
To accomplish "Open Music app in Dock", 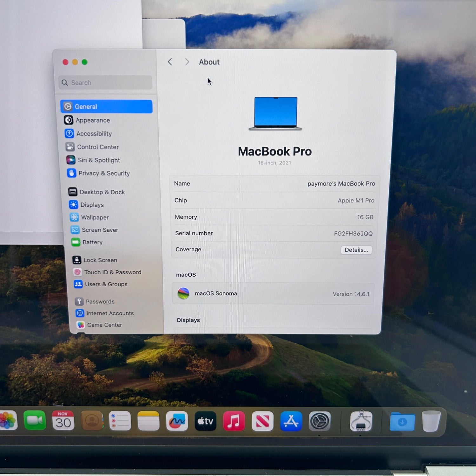I will (234, 421).
